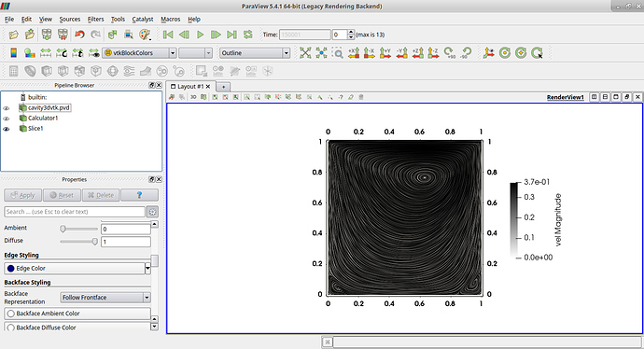Click the Delete button in Properties
Viewport: 644px width, 349px height.
point(101,195)
